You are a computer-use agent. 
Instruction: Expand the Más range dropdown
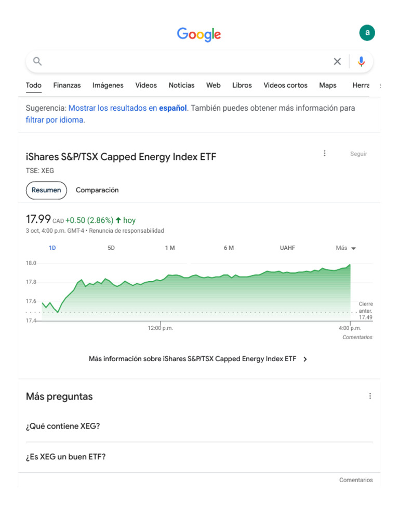(x=345, y=248)
